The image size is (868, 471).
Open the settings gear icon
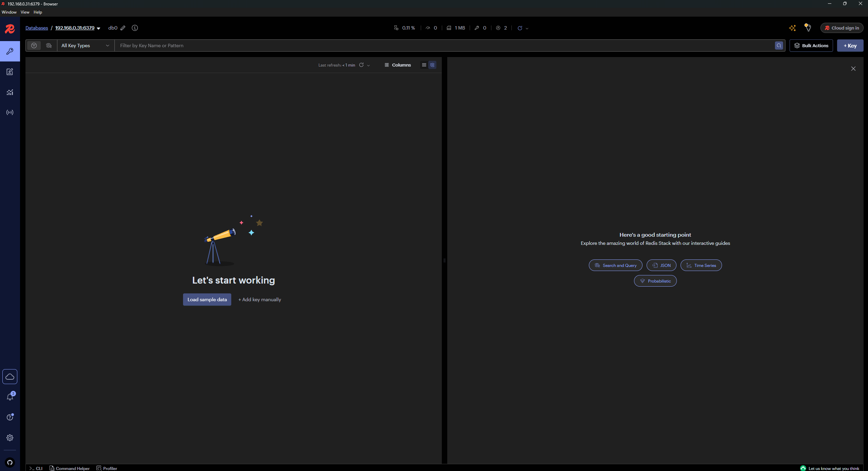[x=10, y=438]
